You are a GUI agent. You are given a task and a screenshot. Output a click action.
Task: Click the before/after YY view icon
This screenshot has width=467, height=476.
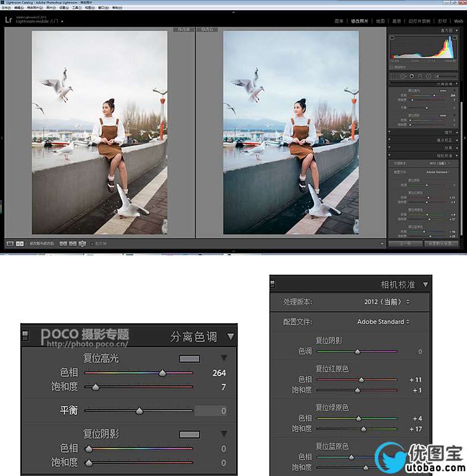point(20,243)
